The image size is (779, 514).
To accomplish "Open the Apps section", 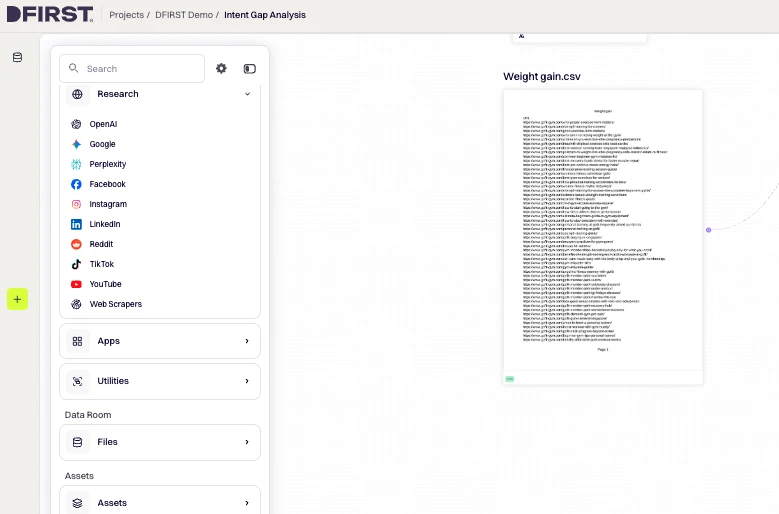I will click(160, 341).
